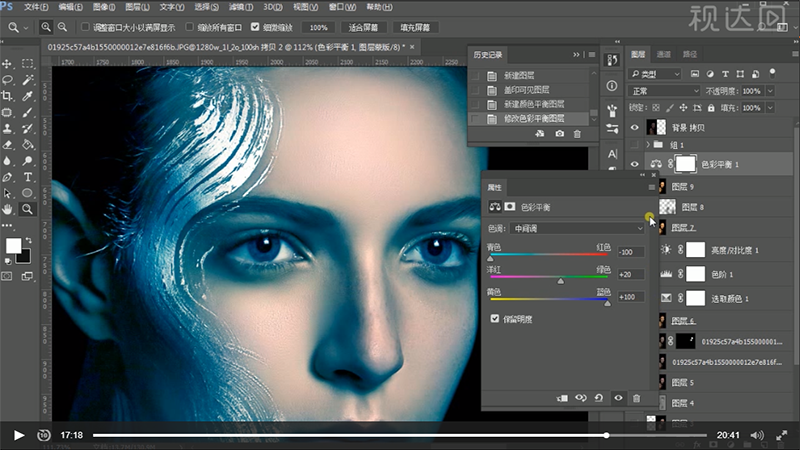Screen dimensions: 800x450
Task: Select the Rectangular Marquee tool
Action: point(28,64)
